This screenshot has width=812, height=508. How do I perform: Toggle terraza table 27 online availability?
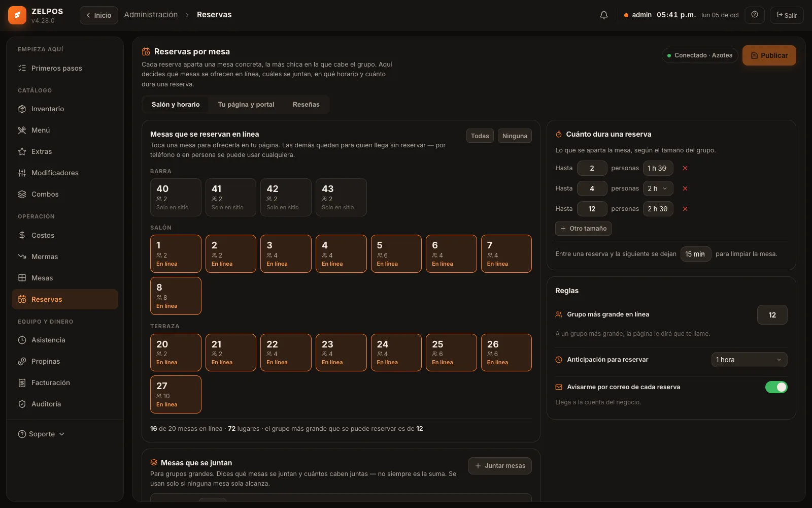tap(176, 394)
